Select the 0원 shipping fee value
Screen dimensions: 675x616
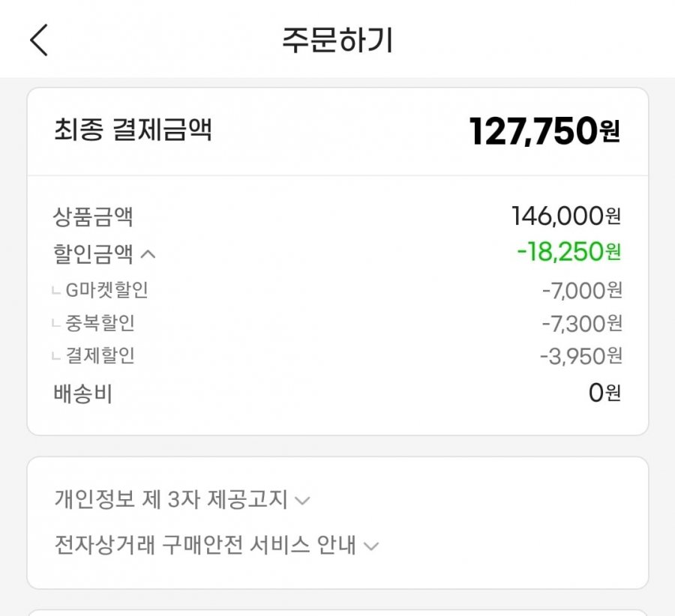604,393
